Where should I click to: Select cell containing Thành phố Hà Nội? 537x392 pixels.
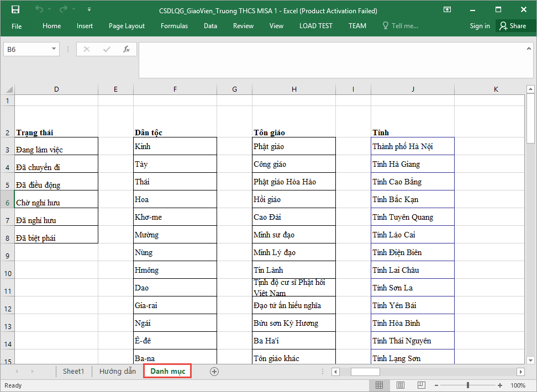coord(412,146)
